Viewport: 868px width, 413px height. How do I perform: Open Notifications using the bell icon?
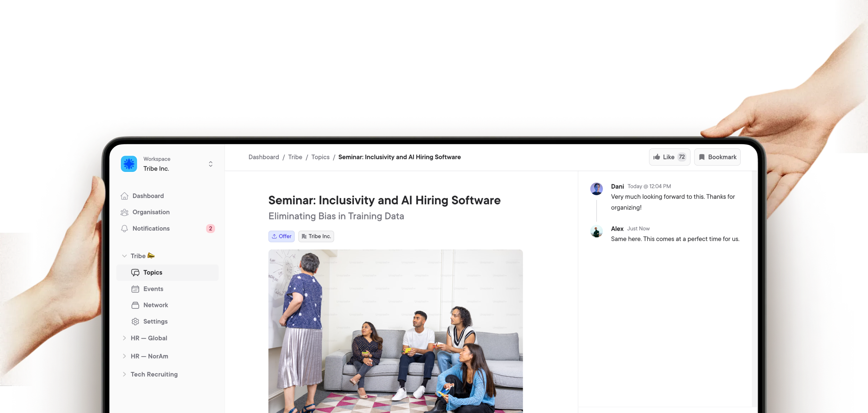point(124,228)
